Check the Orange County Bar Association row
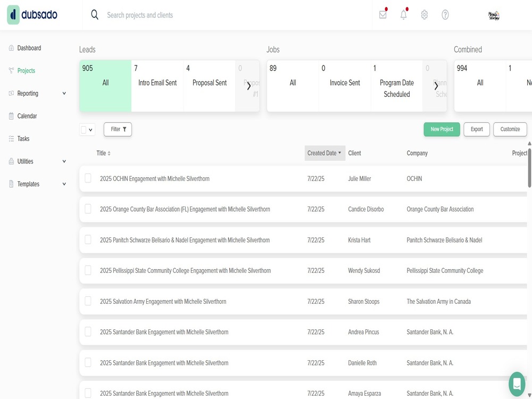The image size is (532, 399). tap(88, 209)
